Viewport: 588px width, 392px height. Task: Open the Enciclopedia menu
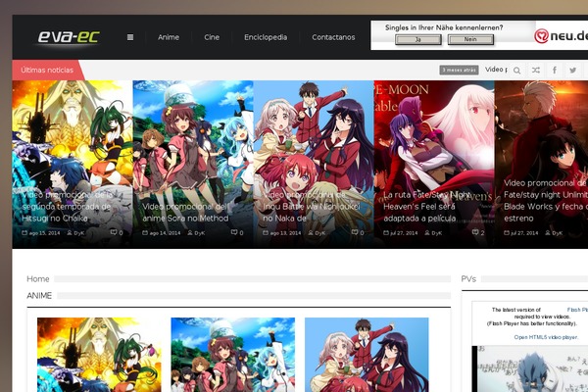click(x=266, y=37)
